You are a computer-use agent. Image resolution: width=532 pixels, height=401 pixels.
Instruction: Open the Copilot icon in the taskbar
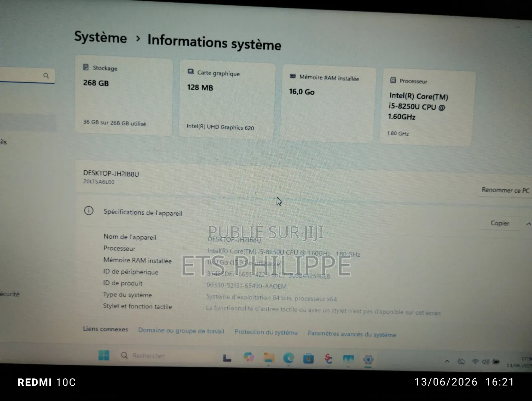248,357
